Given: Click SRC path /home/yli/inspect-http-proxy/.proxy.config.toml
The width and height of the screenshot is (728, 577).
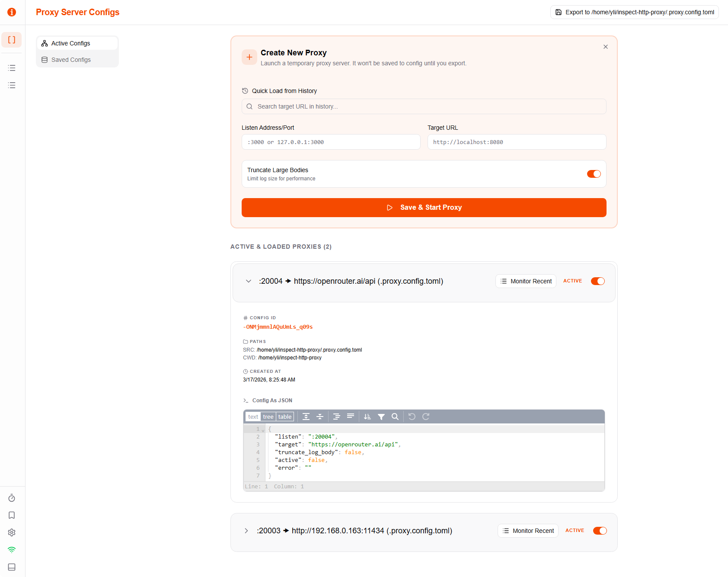Looking at the screenshot, I should pyautogui.click(x=309, y=350).
